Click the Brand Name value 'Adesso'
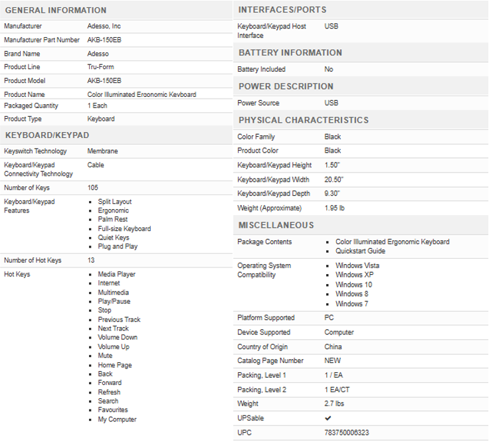This screenshot has width=489, height=448. point(98,54)
